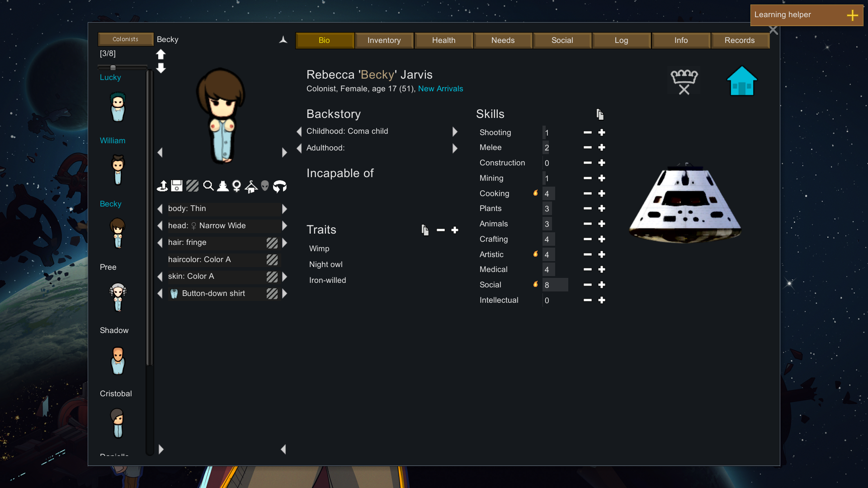The width and height of the screenshot is (868, 488).
Task: Select previous hair style with left arrow
Action: tap(160, 243)
